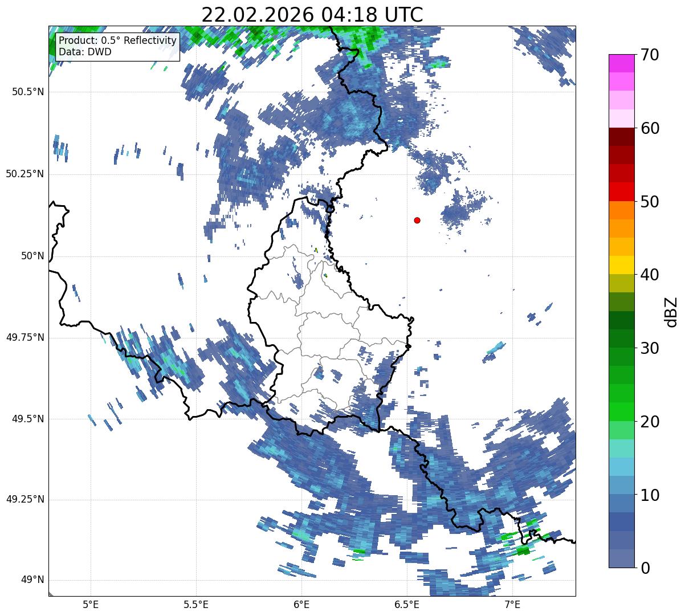Click the 70 dBZ colorbar tick label
This screenshot has height=616, width=685.
(x=649, y=55)
